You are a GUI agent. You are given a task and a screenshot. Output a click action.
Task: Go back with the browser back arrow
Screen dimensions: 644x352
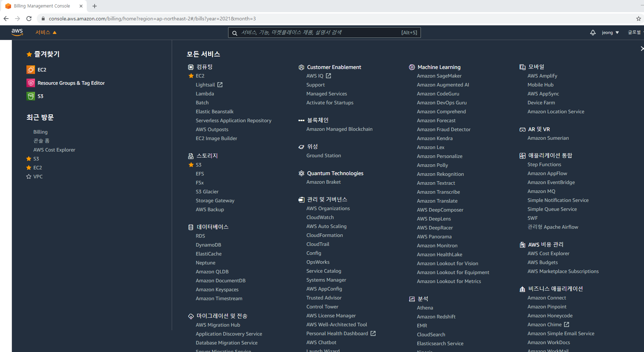[x=6, y=19]
